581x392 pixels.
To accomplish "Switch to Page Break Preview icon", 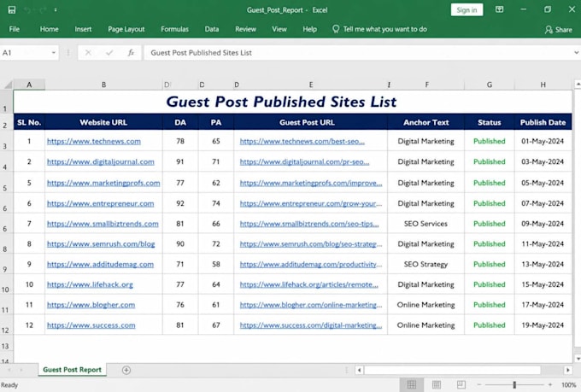I will pos(461,384).
